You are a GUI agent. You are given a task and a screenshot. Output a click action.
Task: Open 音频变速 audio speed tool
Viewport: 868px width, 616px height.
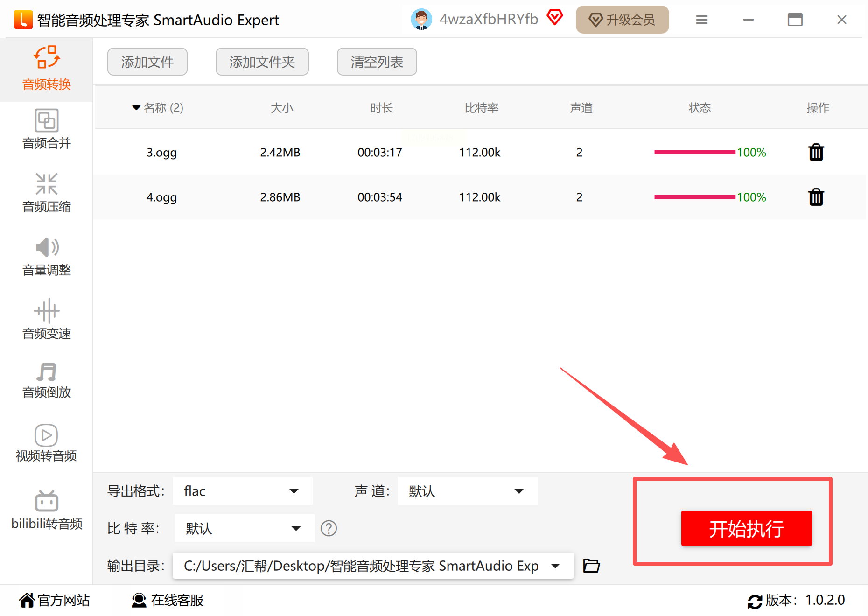[47, 320]
